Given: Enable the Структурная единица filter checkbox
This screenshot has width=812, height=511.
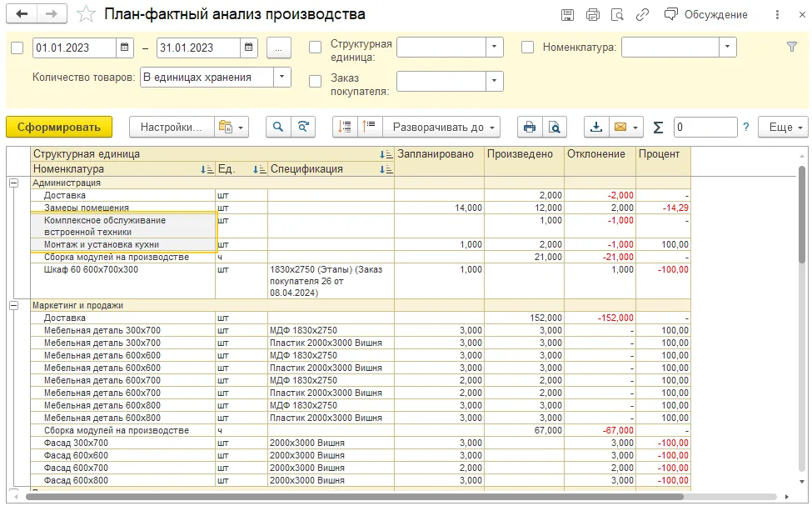Looking at the screenshot, I should click(x=315, y=48).
